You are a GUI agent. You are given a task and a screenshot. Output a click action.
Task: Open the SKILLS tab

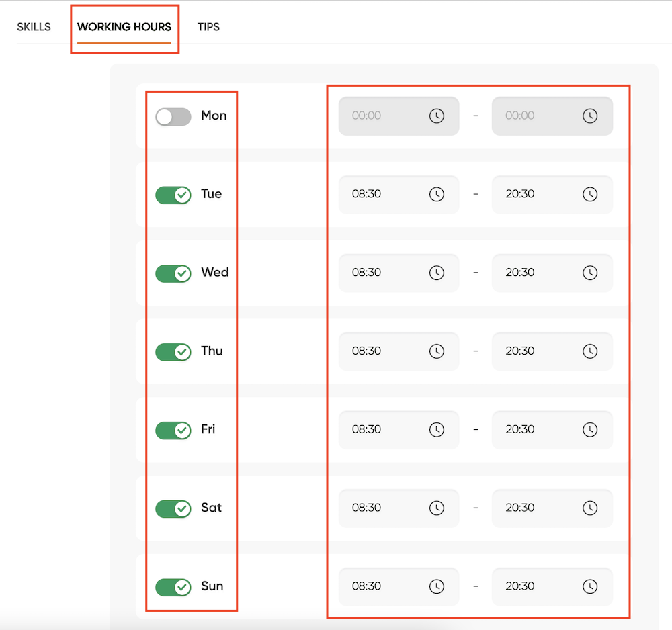point(34,27)
